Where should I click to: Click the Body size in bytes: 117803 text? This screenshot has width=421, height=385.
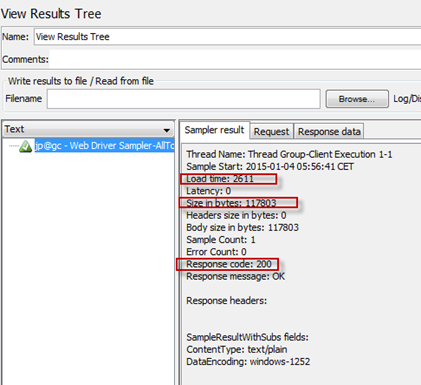(x=242, y=228)
